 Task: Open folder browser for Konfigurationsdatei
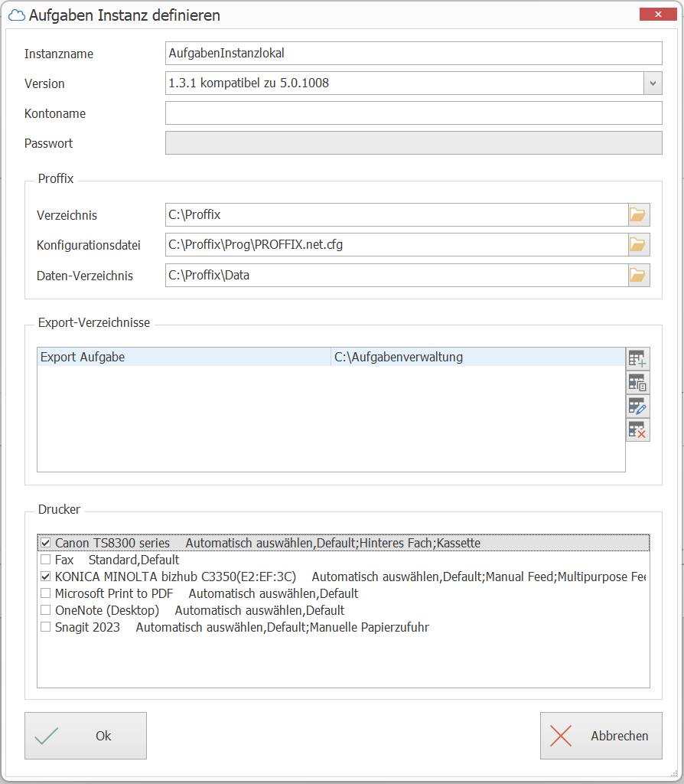(x=639, y=245)
